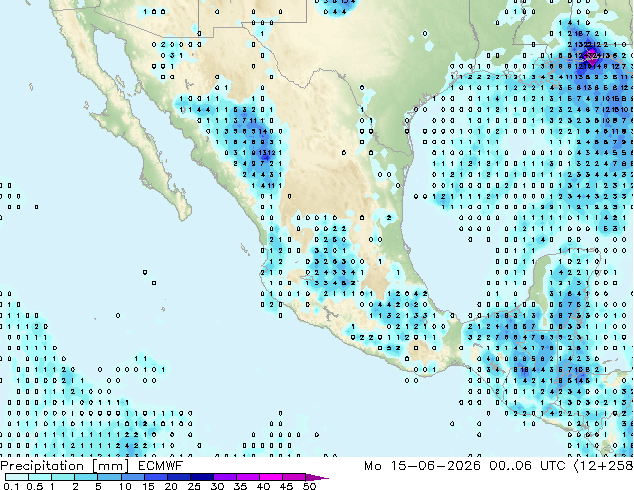
Task: Click the '25' legend value
Action: [194, 486]
